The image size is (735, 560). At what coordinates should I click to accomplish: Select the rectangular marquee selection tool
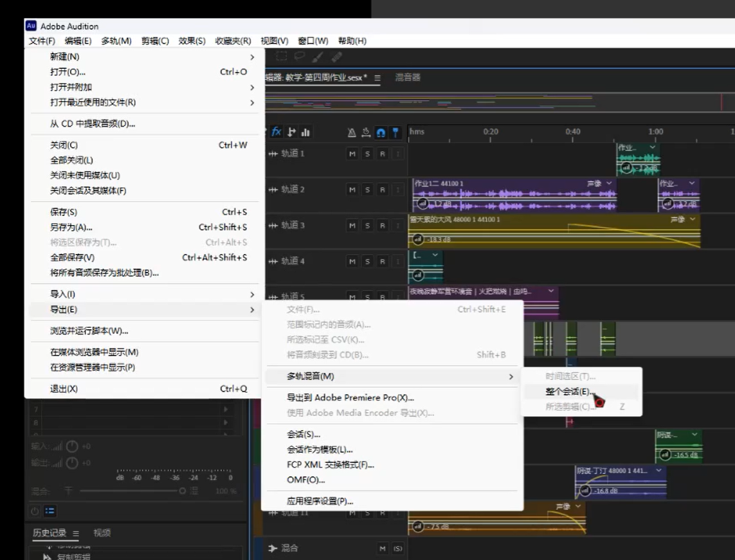(x=281, y=57)
